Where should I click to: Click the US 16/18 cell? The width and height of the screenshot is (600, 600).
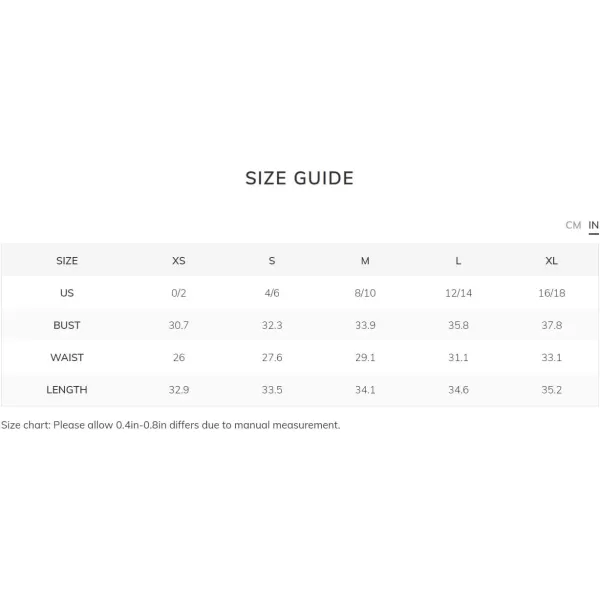coord(551,293)
